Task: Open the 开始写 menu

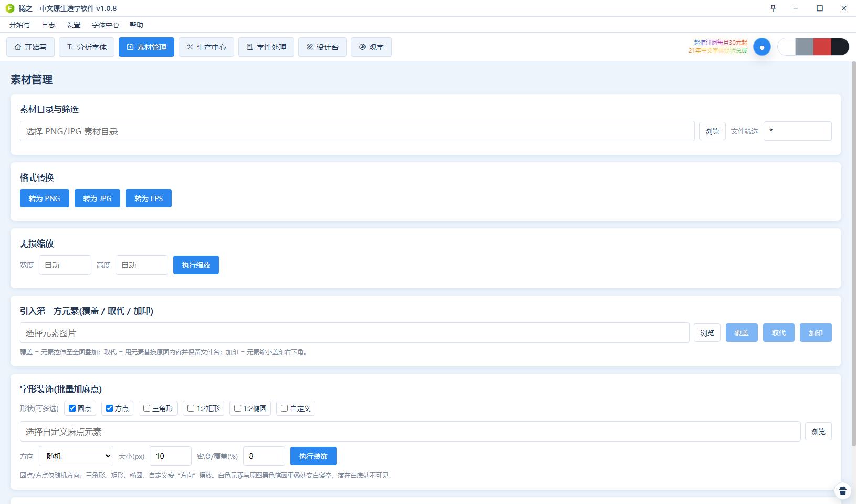Action: click(x=19, y=25)
